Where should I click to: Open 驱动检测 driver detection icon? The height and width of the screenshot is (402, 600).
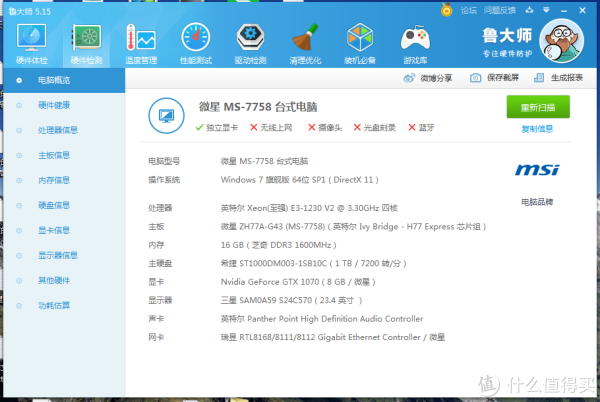[x=250, y=43]
